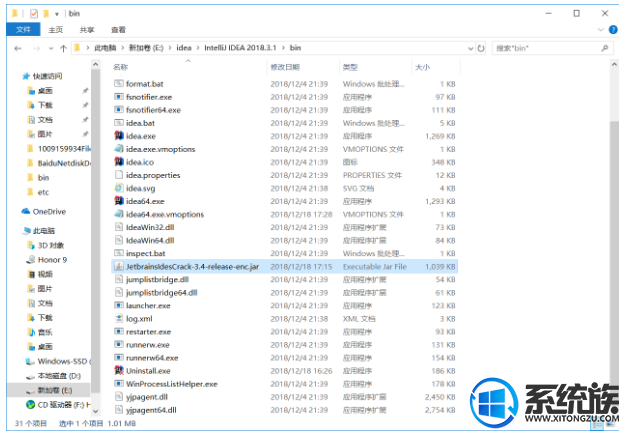This screenshot has height=431, width=619.
Task: Open the recent locations dropdown arrow
Action: click(x=51, y=49)
